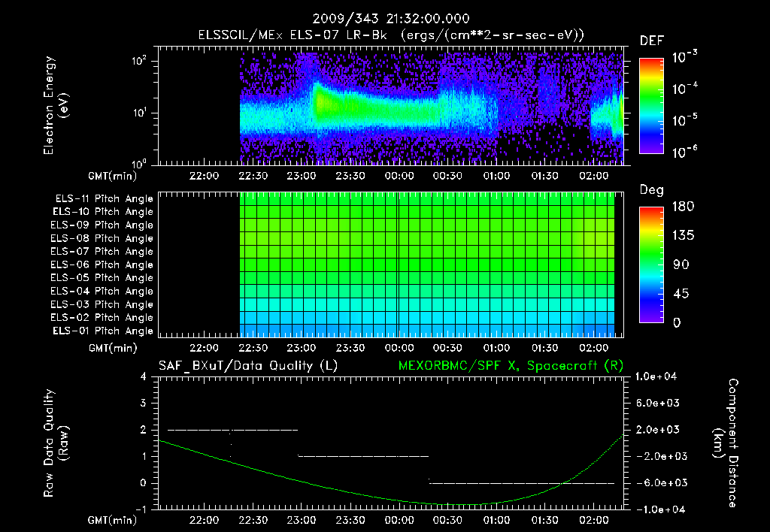The width and height of the screenshot is (770, 532).
Task: Click the Deg pitch angle color bar
Action: point(651,265)
